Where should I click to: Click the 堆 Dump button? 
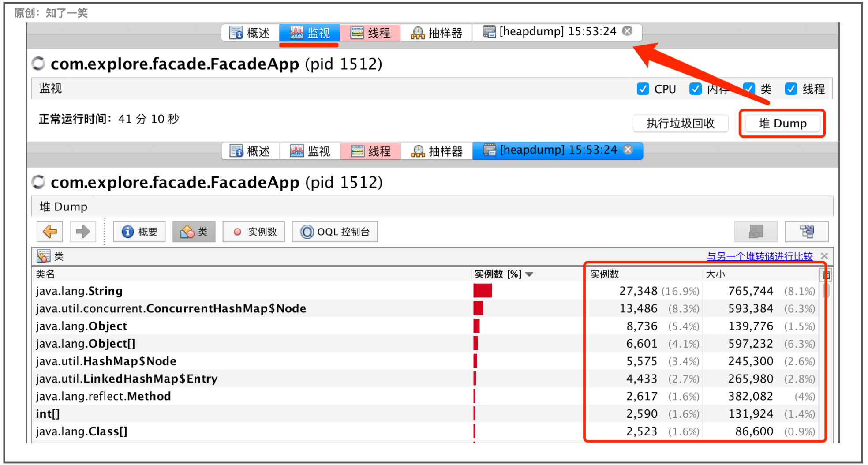point(782,124)
